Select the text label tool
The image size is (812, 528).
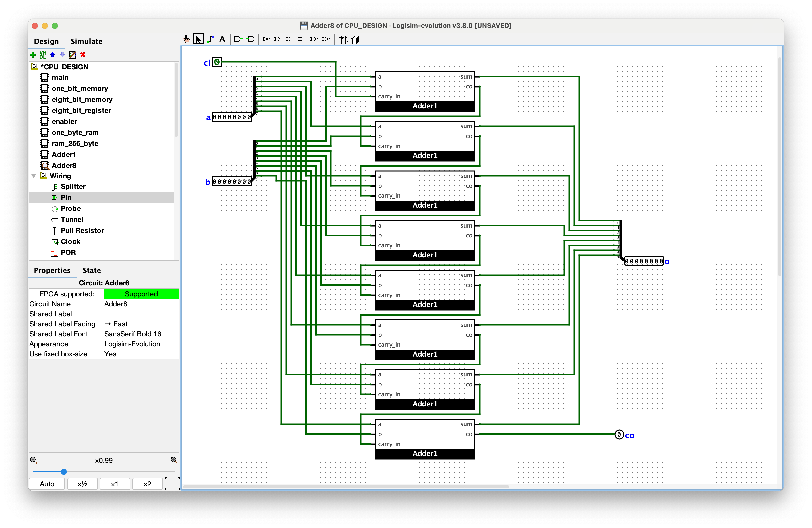(x=222, y=39)
